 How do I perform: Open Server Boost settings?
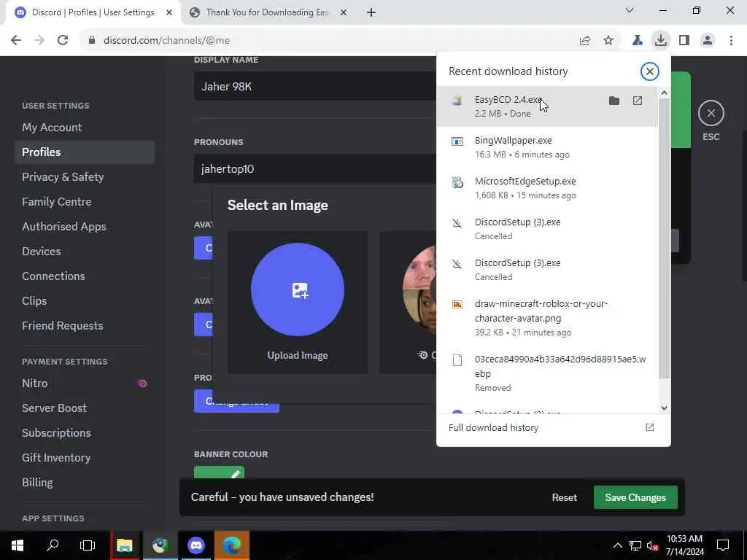85,408
